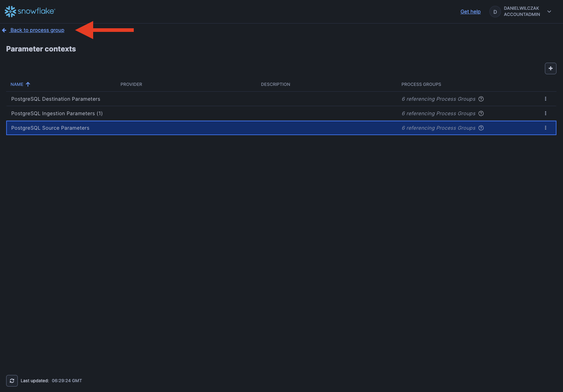The image size is (563, 392).
Task: Sort by the DESCRIPTION column header
Action: click(275, 84)
